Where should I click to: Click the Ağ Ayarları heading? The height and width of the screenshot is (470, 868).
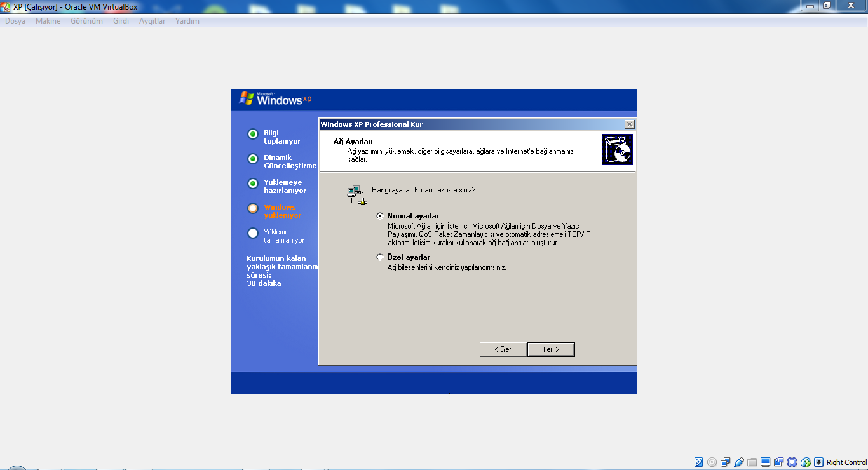[x=353, y=142]
